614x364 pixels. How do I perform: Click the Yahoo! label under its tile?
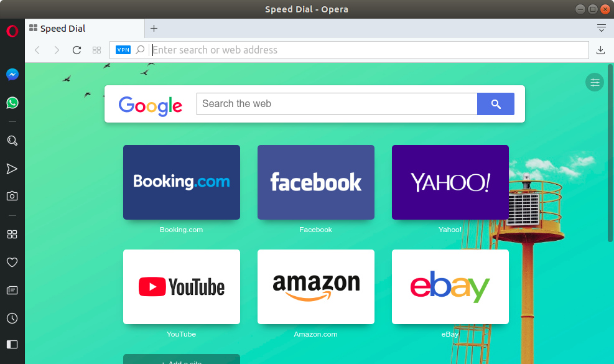(450, 230)
